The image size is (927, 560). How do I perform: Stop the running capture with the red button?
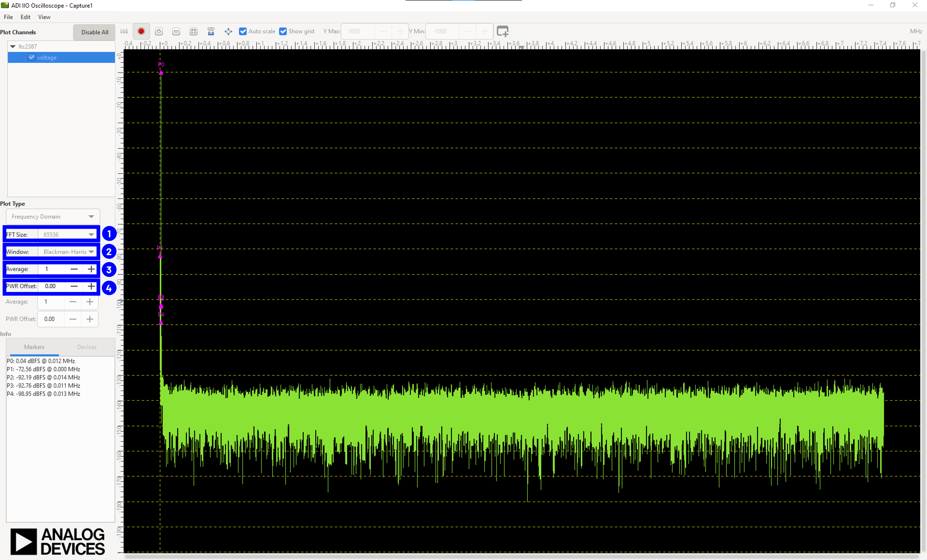point(141,31)
